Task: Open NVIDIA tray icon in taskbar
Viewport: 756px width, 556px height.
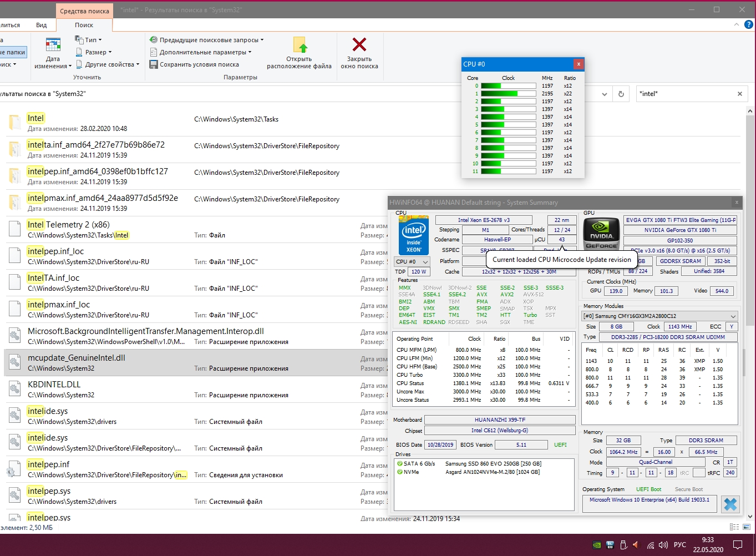Action: 596,545
